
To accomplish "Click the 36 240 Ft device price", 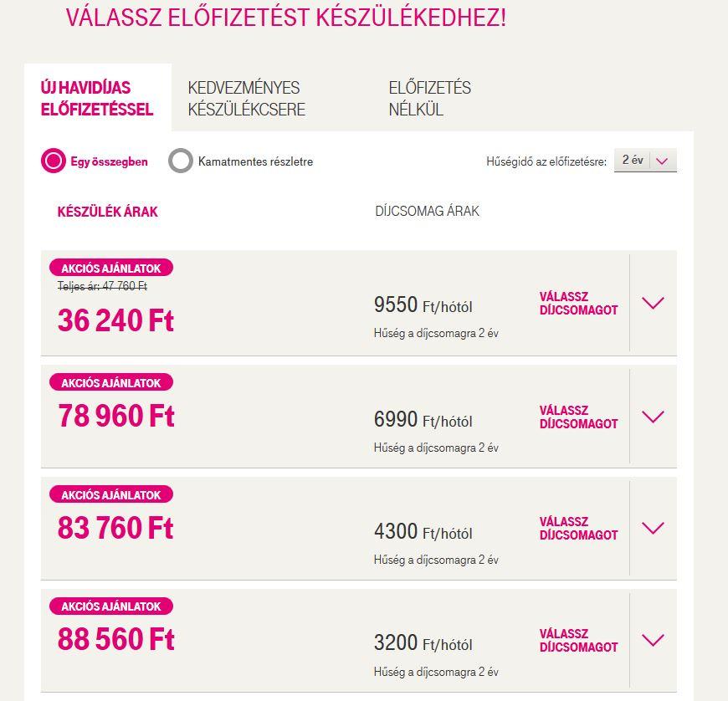I will tap(115, 320).
